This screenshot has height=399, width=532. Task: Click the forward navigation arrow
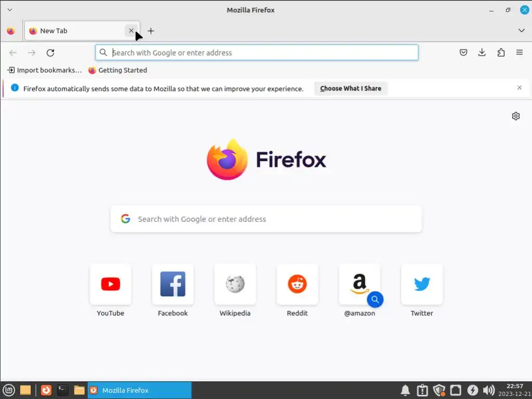(32, 52)
